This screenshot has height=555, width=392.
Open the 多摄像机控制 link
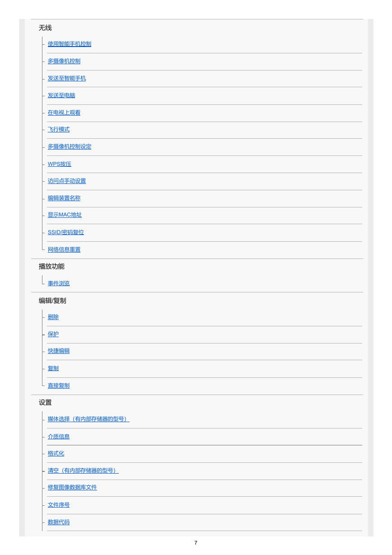coord(64,61)
